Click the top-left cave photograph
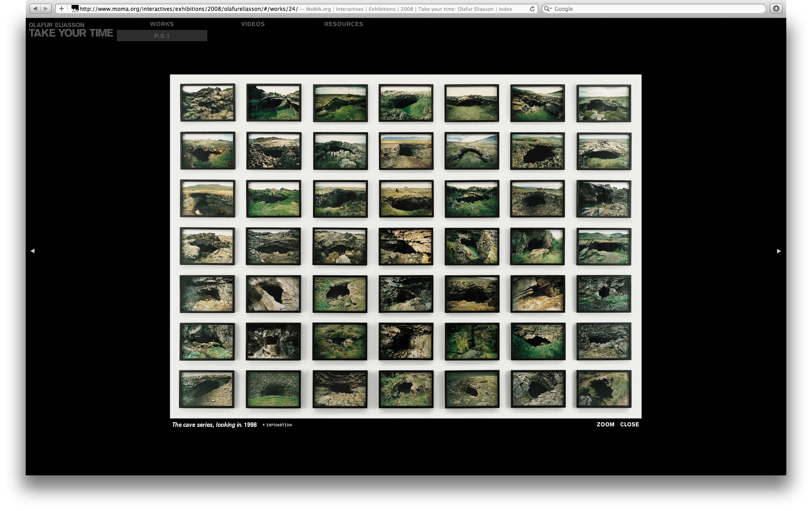 (208, 103)
